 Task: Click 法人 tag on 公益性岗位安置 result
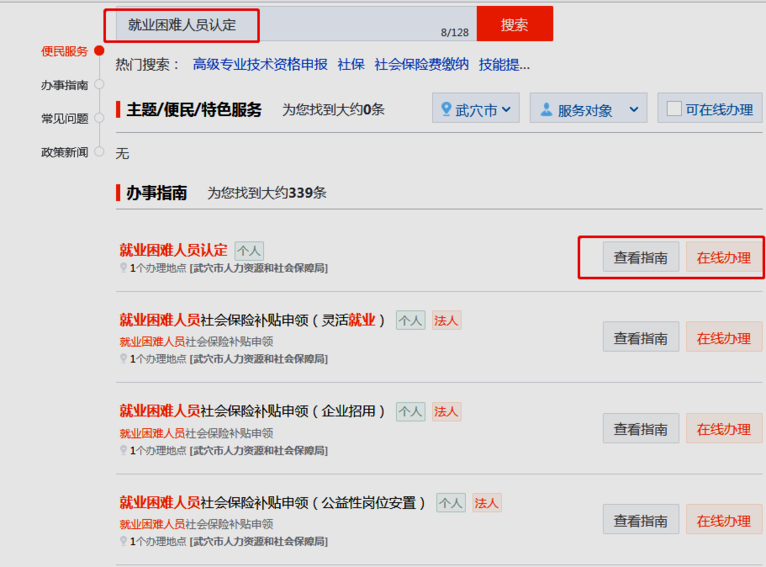click(487, 503)
